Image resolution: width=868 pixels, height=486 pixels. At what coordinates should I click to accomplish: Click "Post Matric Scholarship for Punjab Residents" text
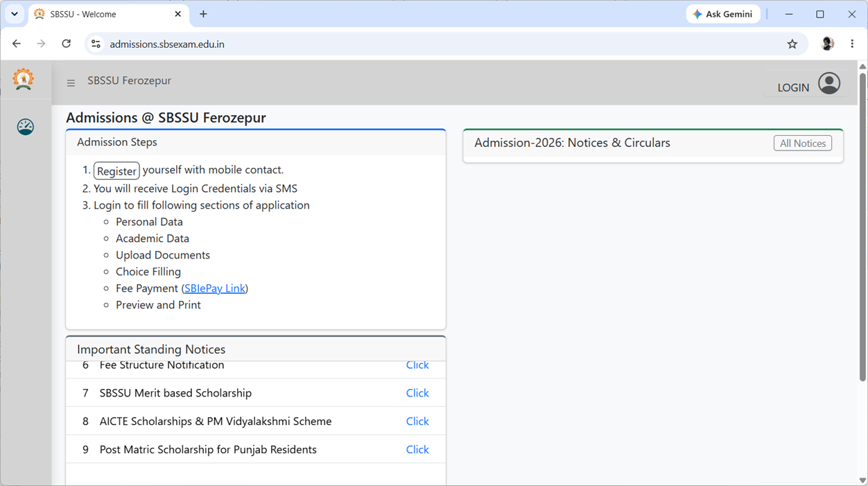click(x=208, y=450)
